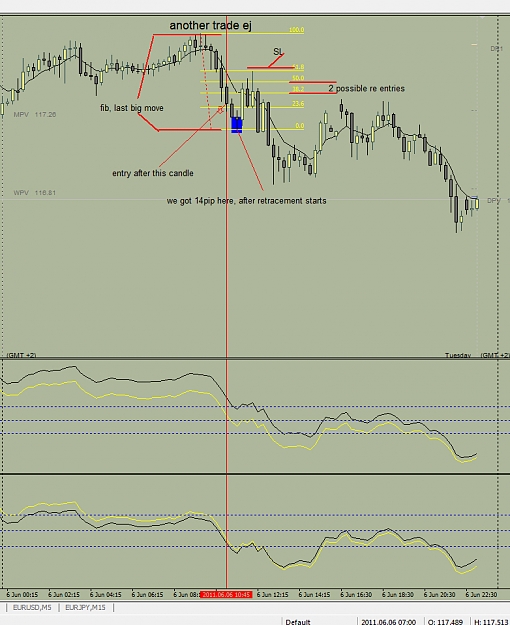This screenshot has width=510, height=625.
Task: Switch to the EURJPY,M15 chart tab
Action: (85, 607)
